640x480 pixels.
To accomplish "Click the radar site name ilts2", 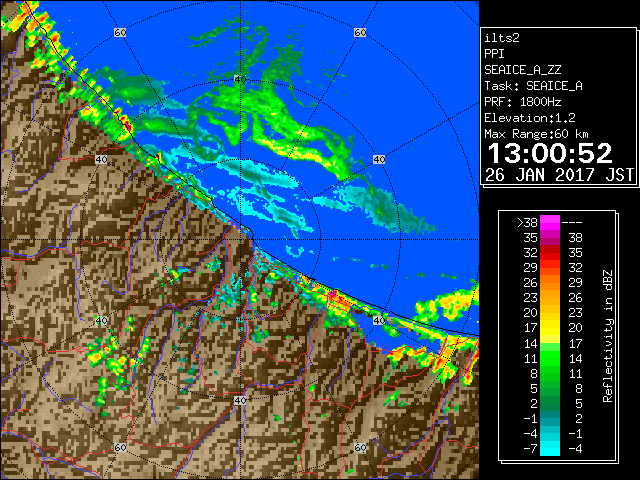I will [502, 38].
